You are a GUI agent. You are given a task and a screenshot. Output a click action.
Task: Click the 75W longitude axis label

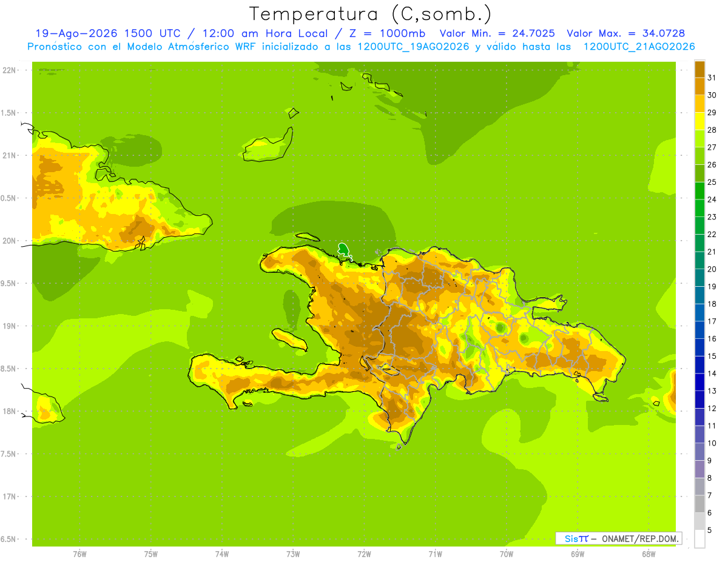[x=151, y=555]
